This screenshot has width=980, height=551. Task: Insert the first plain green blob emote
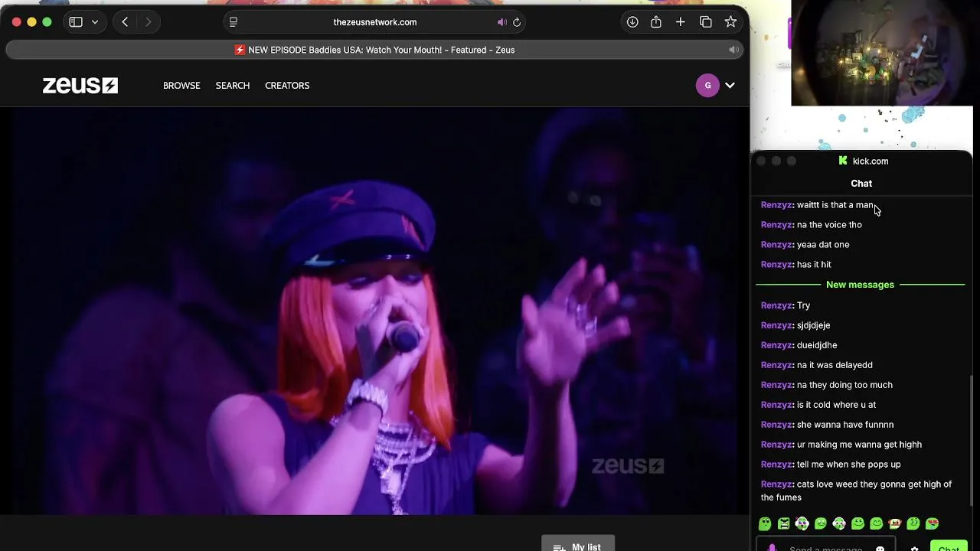coord(765,523)
